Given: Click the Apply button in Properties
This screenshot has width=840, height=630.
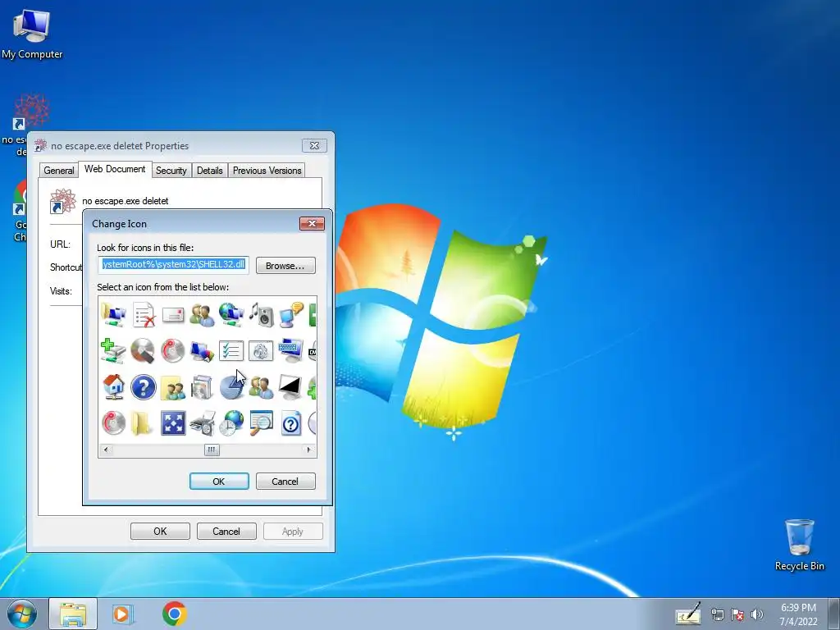Looking at the screenshot, I should [x=293, y=531].
